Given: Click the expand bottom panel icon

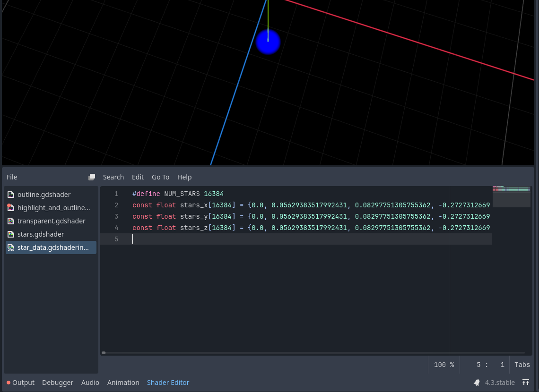Looking at the screenshot, I should 526,383.
